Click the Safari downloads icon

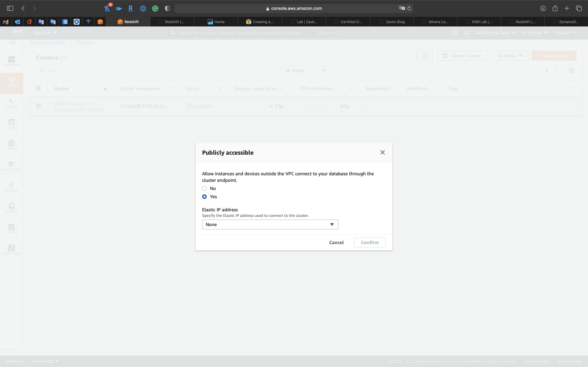pos(543,8)
